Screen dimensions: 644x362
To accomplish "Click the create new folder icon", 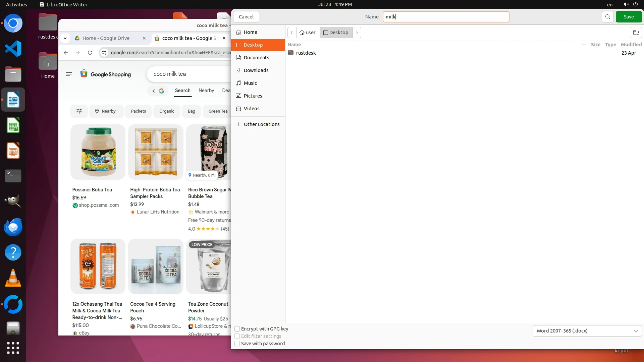I will coord(636,33).
